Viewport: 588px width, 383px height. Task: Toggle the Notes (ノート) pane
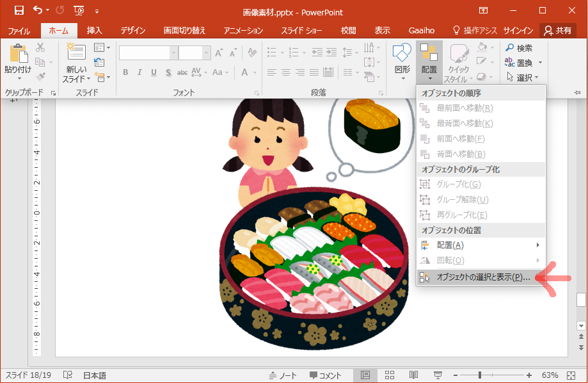pyautogui.click(x=283, y=375)
